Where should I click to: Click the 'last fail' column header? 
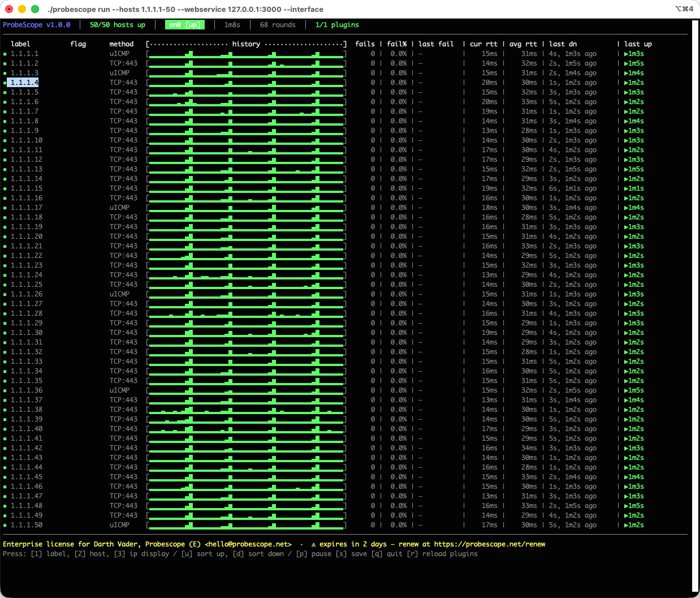(436, 44)
